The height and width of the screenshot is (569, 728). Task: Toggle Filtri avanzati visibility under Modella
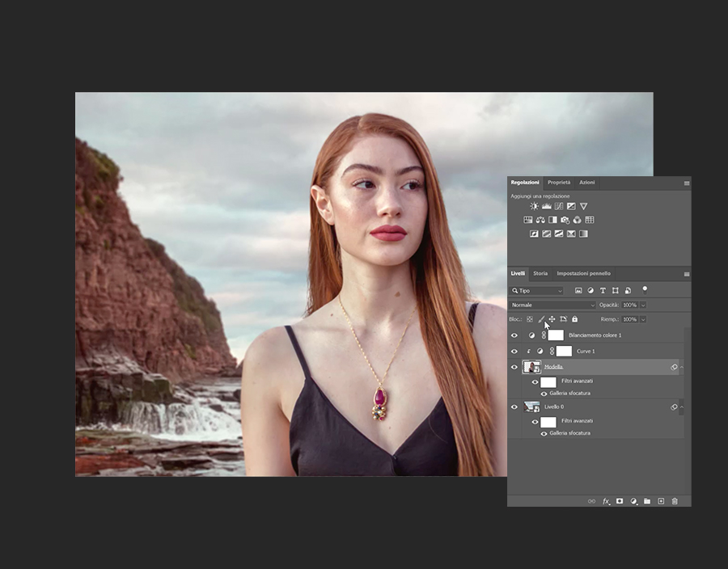535,382
